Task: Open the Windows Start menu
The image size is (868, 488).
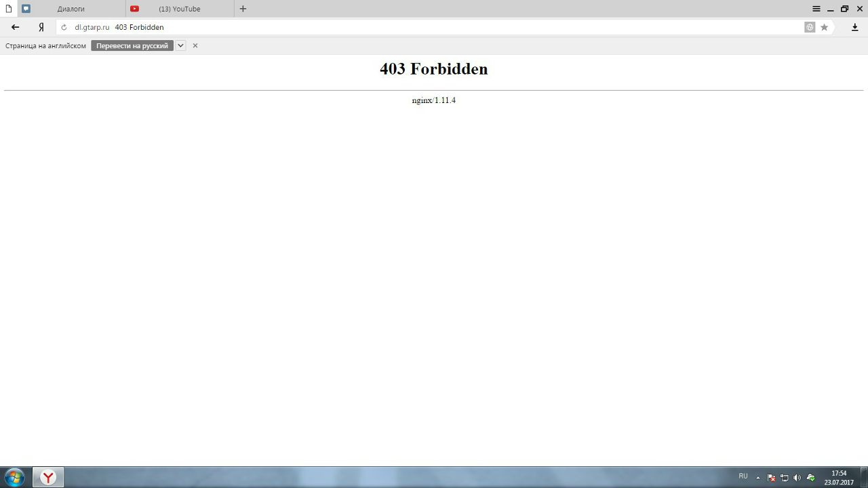Action: pos(14,477)
